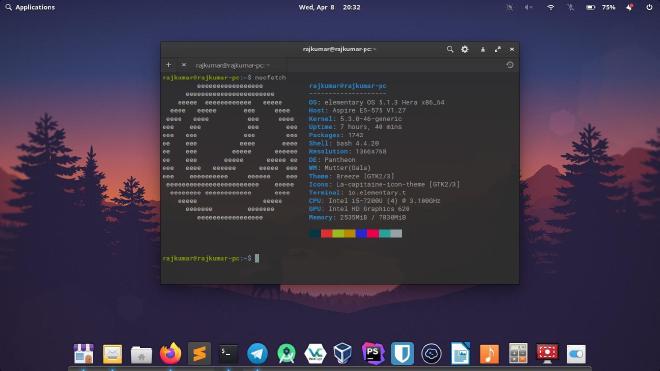Open the closed-tabs history icon

510,65
